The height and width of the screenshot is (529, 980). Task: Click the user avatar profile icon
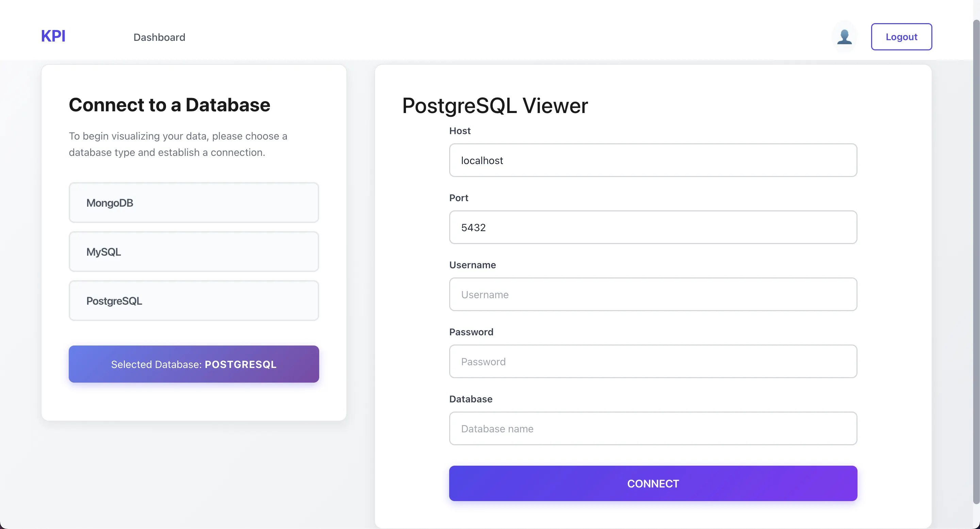click(x=844, y=37)
